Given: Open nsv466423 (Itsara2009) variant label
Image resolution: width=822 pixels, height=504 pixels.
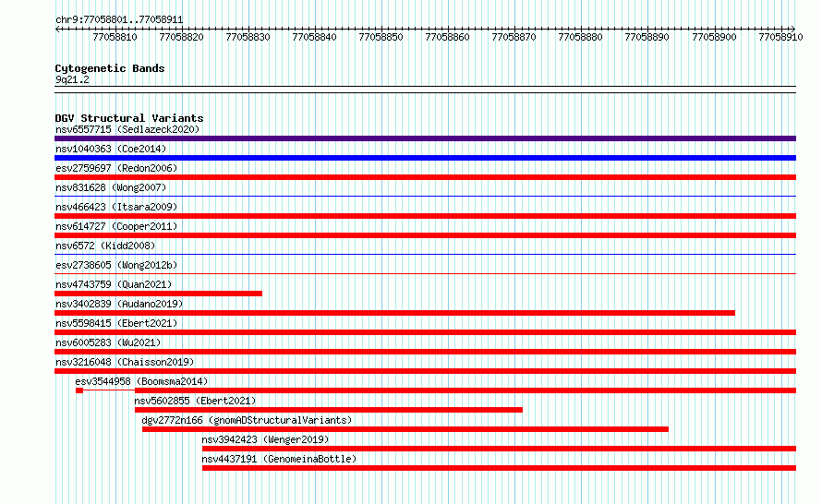Looking at the screenshot, I should tap(116, 207).
